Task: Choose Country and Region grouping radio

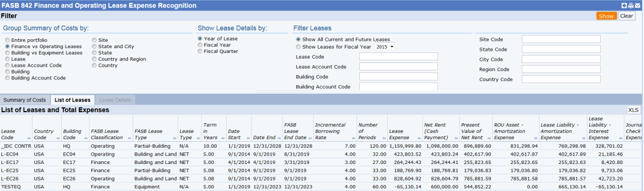Action: pyautogui.click(x=95, y=59)
